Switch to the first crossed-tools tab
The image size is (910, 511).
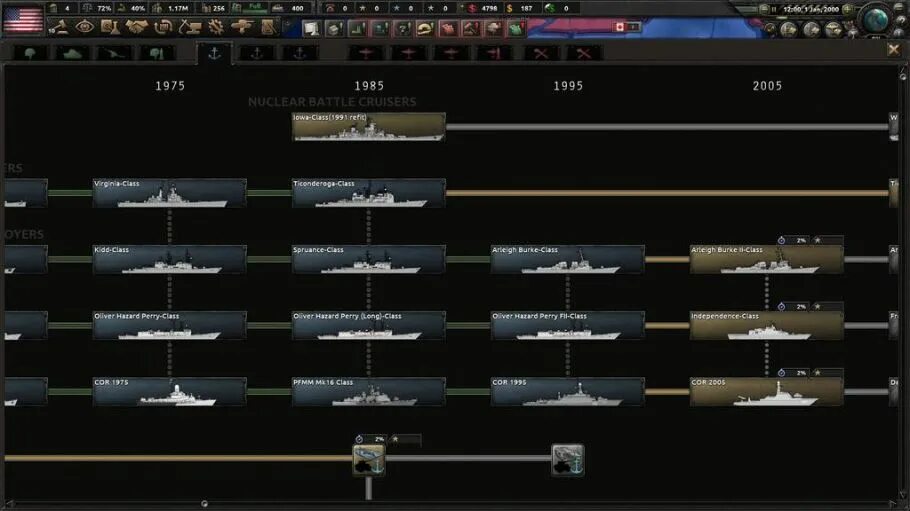pyautogui.click(x=541, y=53)
